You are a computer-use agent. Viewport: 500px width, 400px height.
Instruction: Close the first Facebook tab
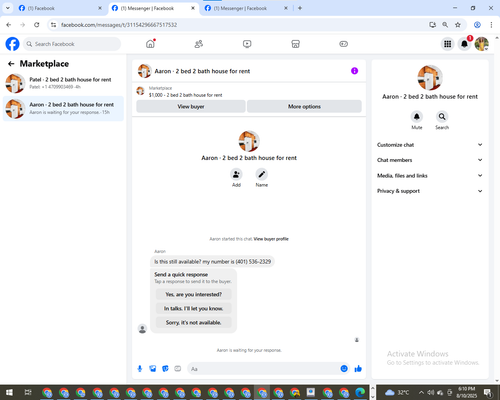pyautogui.click(x=100, y=8)
